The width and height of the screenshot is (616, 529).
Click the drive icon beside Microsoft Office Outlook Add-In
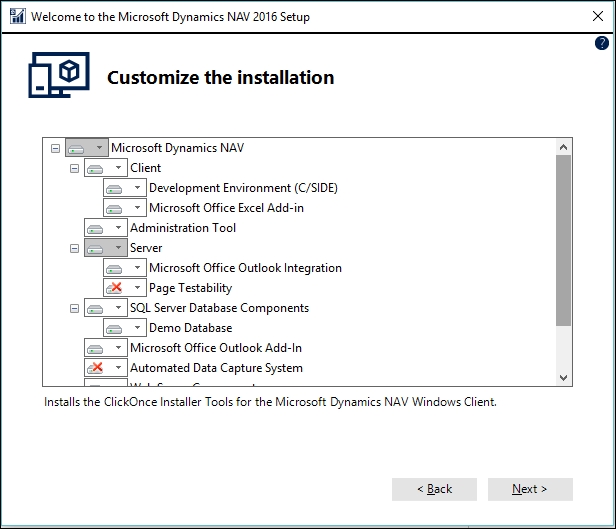point(95,349)
